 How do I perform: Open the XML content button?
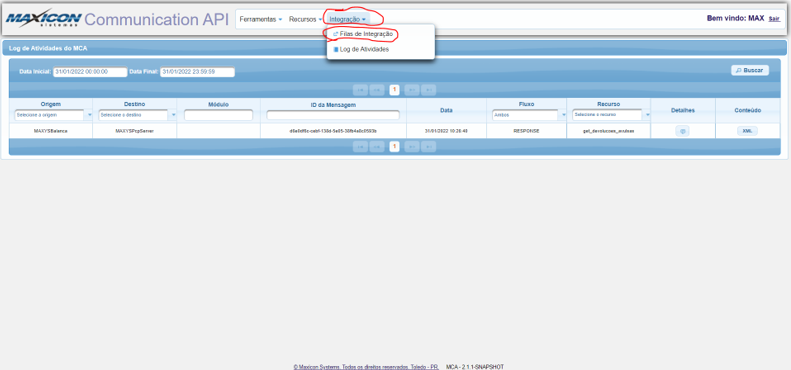(x=747, y=131)
